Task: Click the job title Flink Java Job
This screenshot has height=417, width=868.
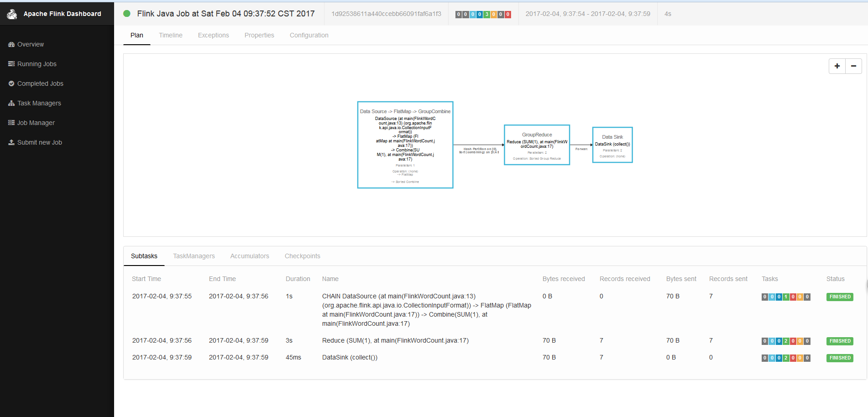Action: tap(226, 14)
